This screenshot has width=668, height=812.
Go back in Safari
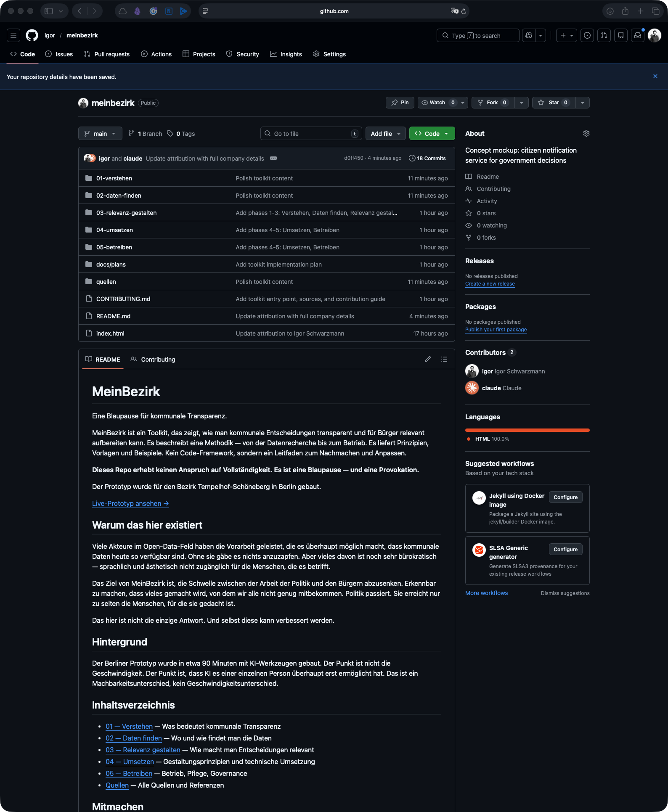point(80,11)
